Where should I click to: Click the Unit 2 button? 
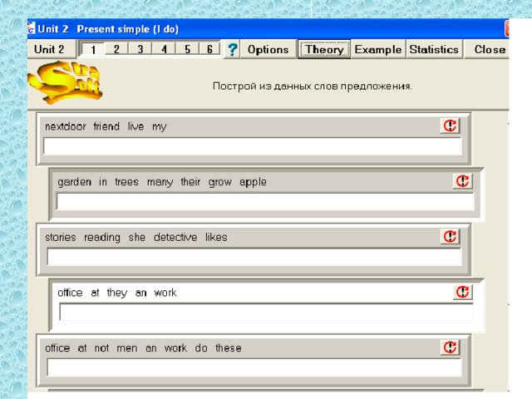(49, 50)
